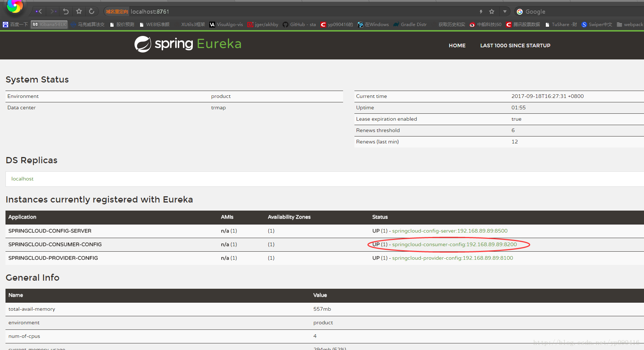
Task: Click the localhost DS replica link
Action: click(22, 179)
